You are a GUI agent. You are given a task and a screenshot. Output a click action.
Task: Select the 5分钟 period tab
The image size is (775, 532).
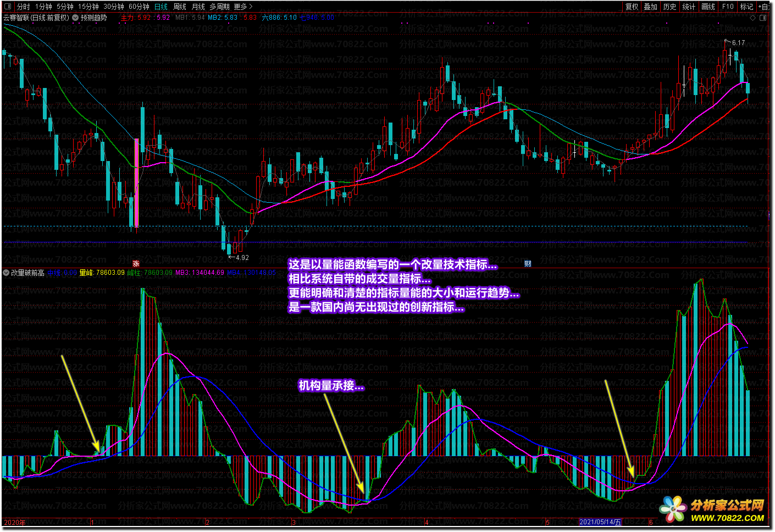pos(65,7)
